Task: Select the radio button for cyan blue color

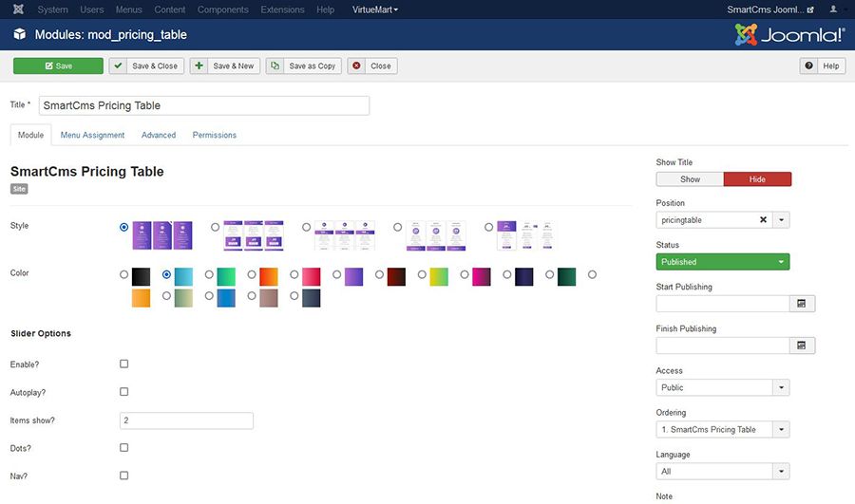Action: (167, 274)
